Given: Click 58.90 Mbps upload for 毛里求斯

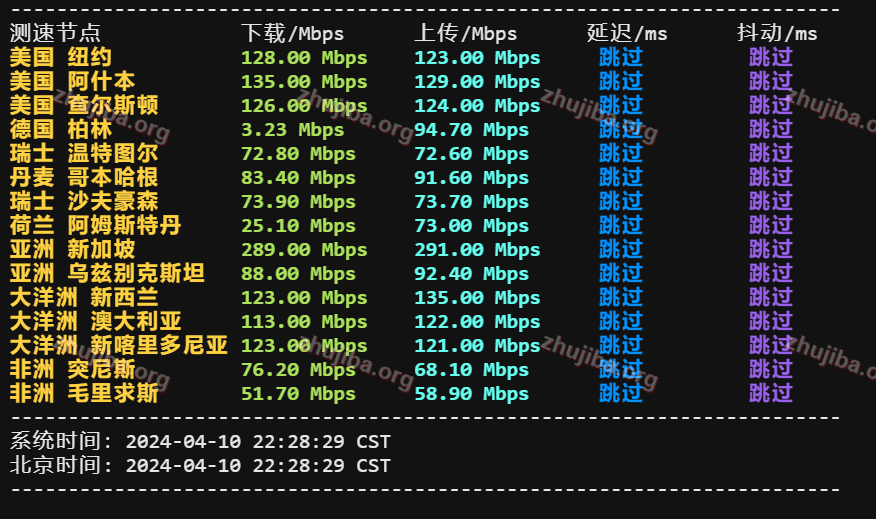Looking at the screenshot, I should tap(472, 394).
